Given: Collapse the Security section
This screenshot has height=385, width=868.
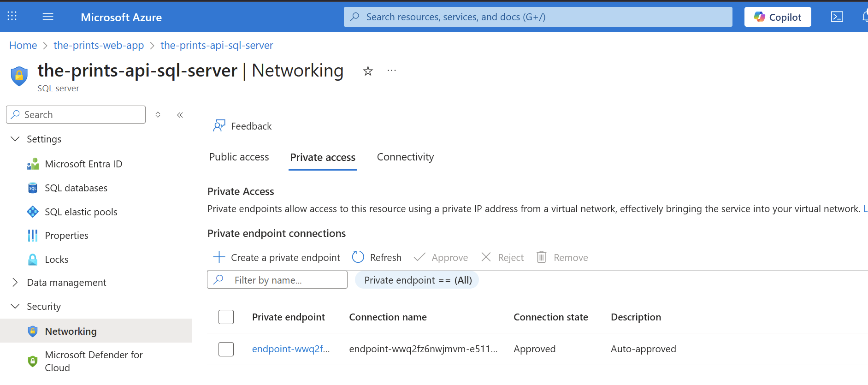Looking at the screenshot, I should (15, 306).
